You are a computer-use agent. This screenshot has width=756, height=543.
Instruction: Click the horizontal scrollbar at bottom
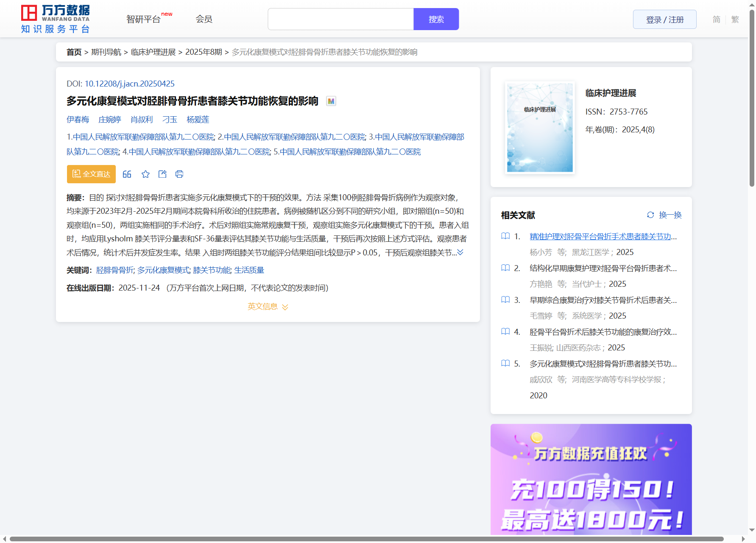pyautogui.click(x=366, y=539)
